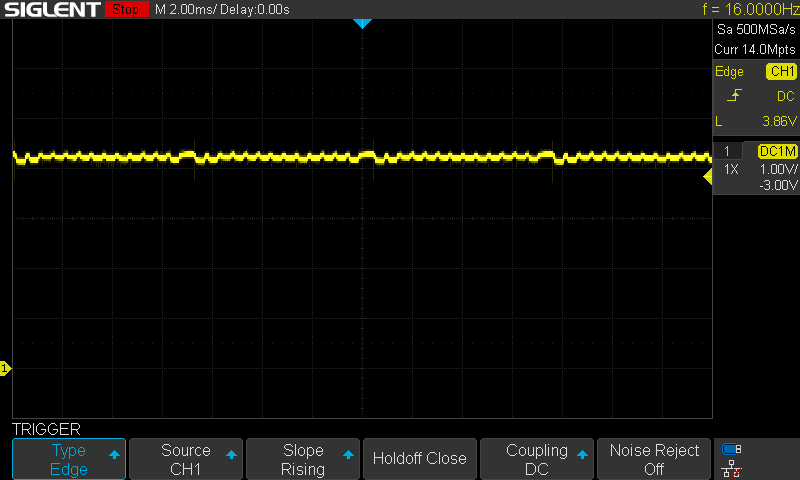Click the trigger level 3.86V value
The width and height of the screenshot is (800, 480).
pos(779,121)
